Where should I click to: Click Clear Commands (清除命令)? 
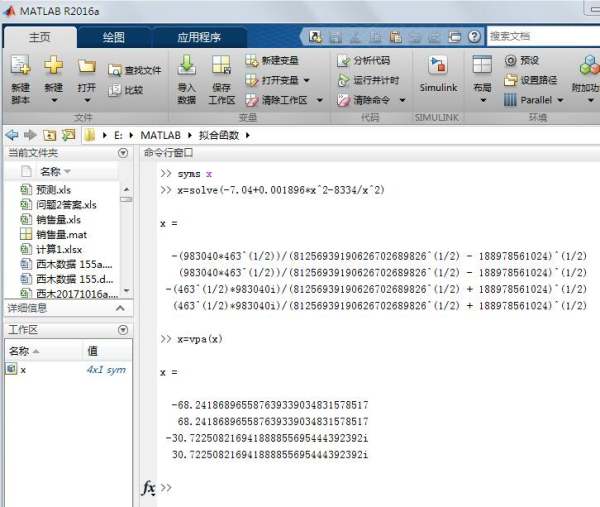[364, 100]
